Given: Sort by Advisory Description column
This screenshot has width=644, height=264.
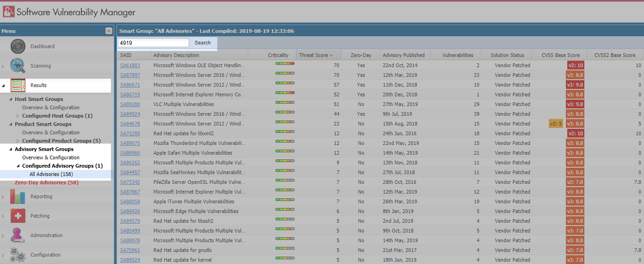Looking at the screenshot, I should pyautogui.click(x=199, y=55).
